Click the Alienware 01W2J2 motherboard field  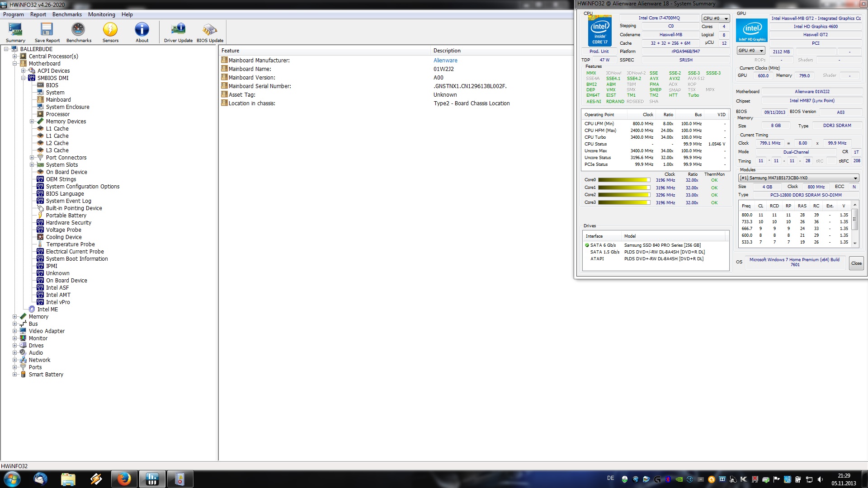tap(812, 92)
